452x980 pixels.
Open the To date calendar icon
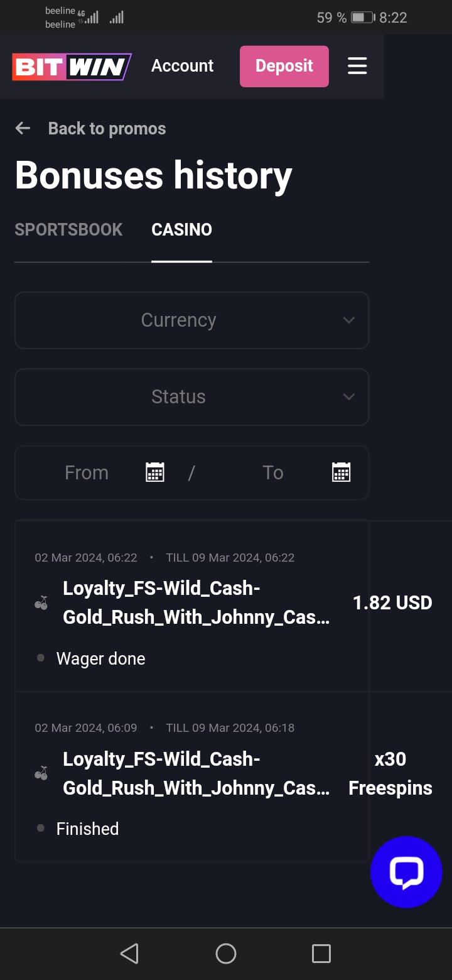point(341,472)
